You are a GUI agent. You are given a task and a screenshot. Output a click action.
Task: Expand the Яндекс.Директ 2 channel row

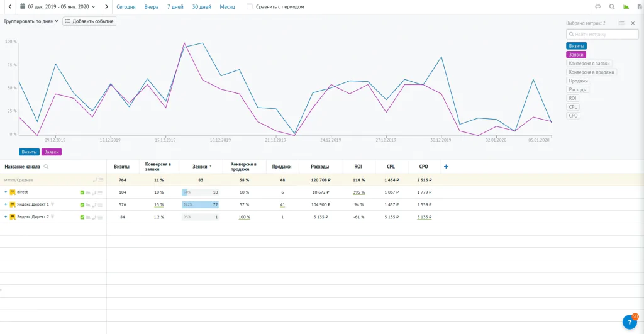[x=5, y=217]
